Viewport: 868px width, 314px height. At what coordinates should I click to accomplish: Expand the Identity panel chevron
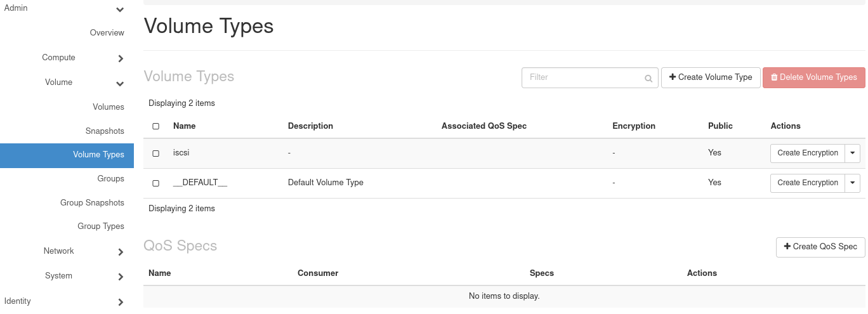click(121, 302)
